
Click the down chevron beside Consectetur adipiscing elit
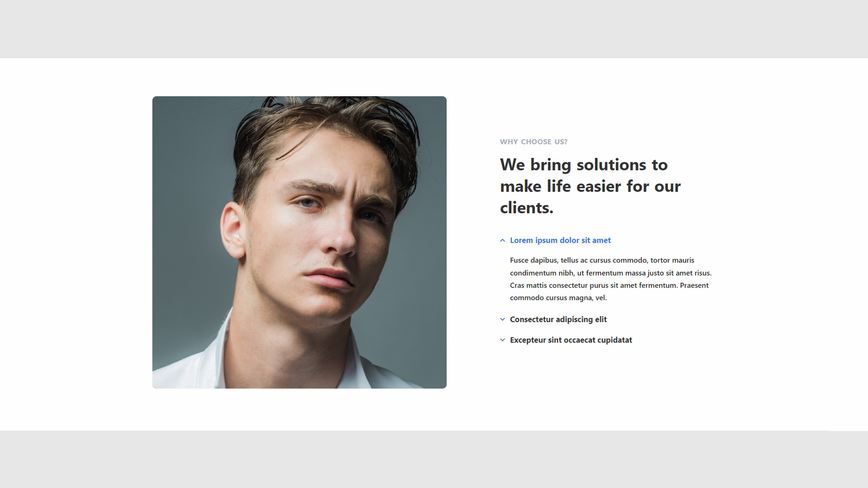[x=502, y=319]
